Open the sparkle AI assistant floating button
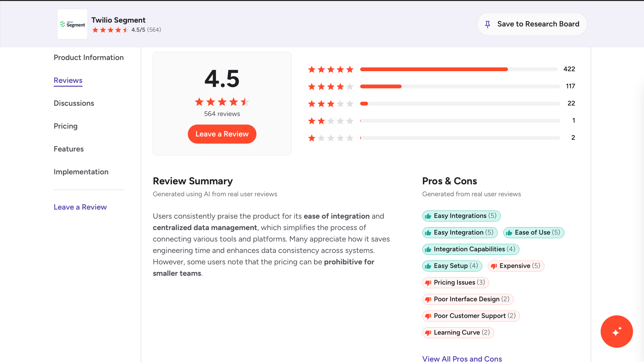 coord(617,331)
